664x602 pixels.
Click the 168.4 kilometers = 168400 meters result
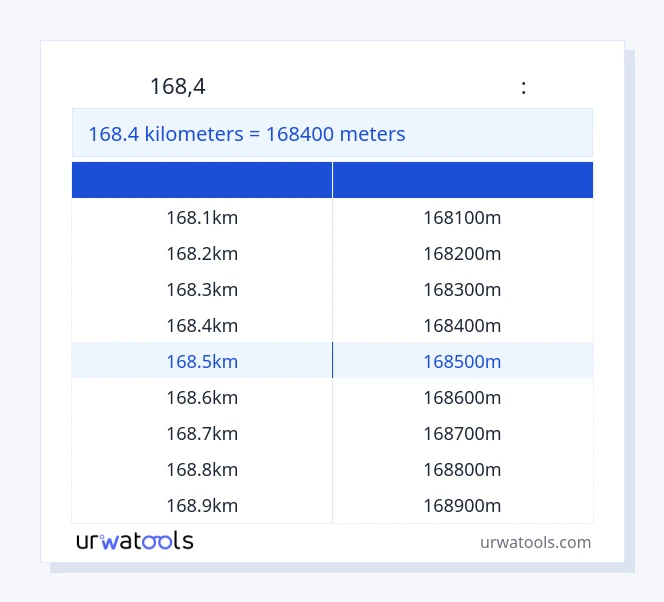click(x=247, y=133)
